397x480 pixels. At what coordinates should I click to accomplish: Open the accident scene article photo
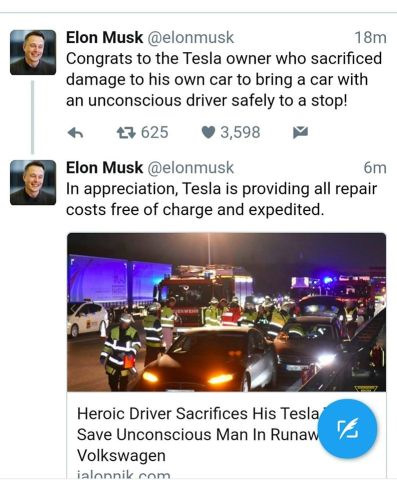(227, 312)
